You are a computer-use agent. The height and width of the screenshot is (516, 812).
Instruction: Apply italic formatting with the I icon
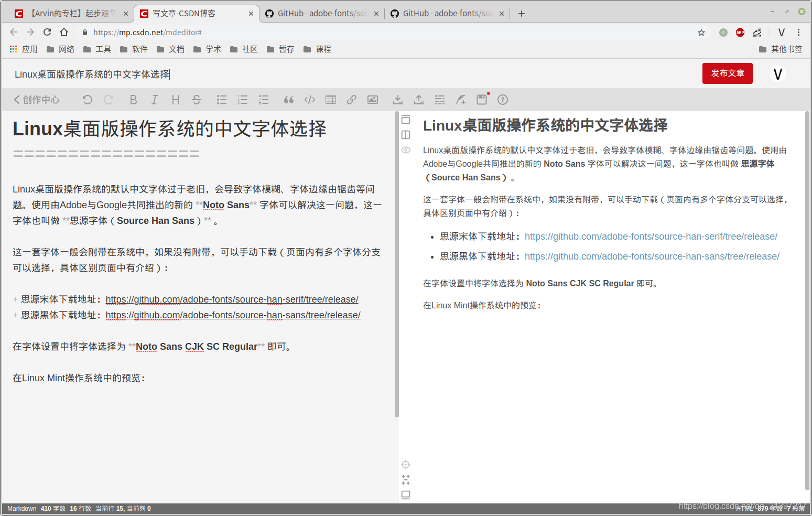[x=154, y=100]
